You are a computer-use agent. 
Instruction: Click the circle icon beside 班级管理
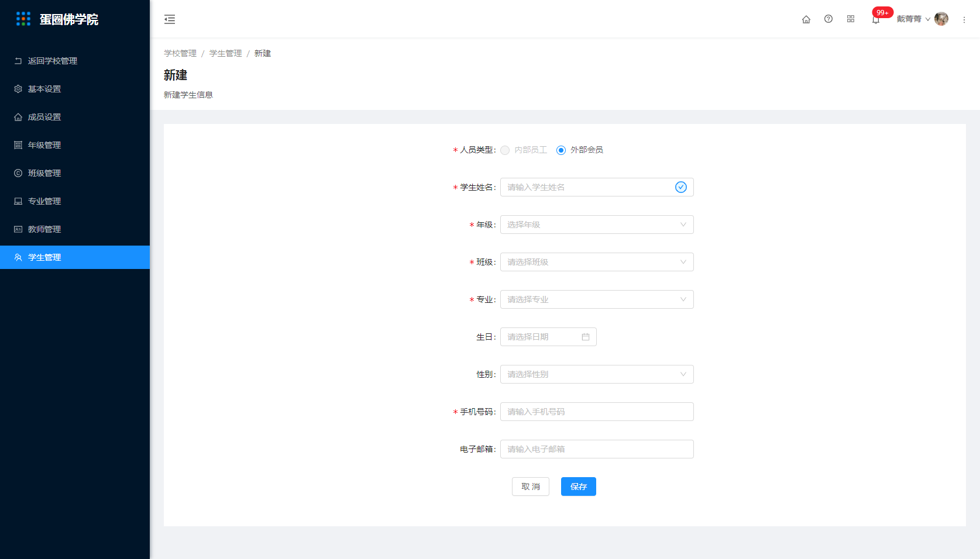tap(18, 173)
